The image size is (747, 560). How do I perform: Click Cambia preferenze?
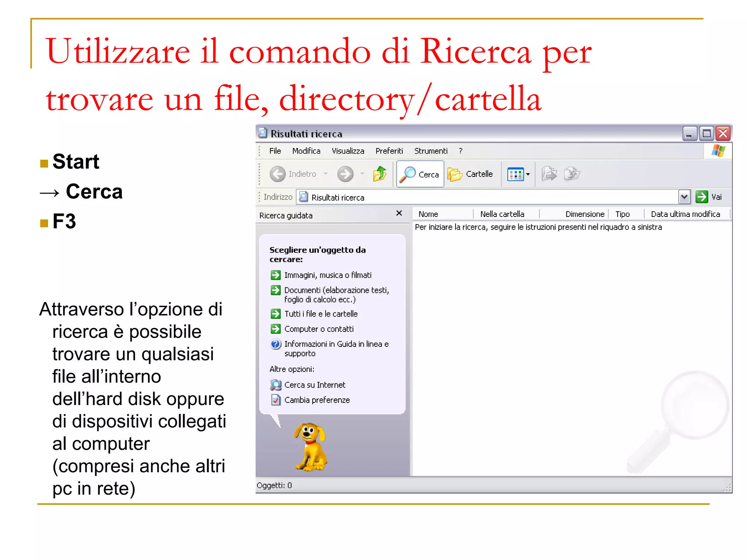click(x=317, y=400)
